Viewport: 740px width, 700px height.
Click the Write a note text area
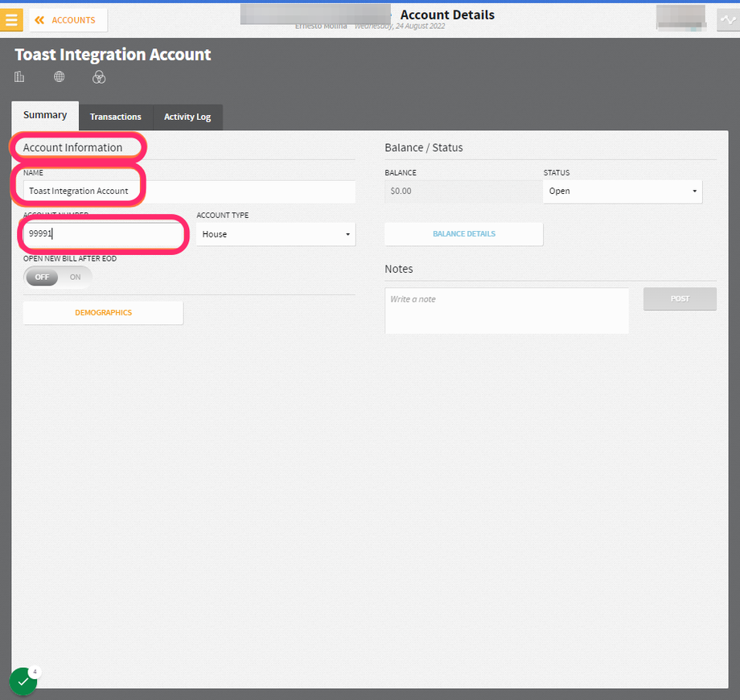pos(507,311)
